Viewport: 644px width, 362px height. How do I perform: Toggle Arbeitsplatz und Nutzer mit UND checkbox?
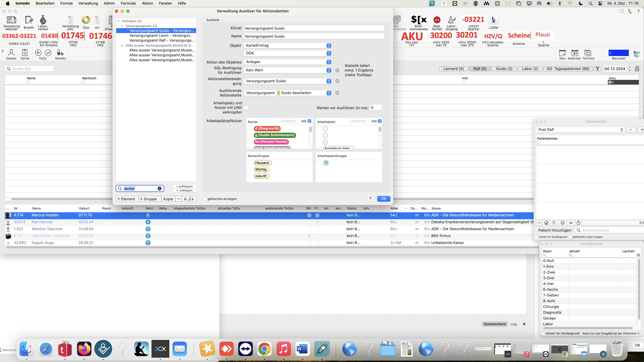[246, 108]
